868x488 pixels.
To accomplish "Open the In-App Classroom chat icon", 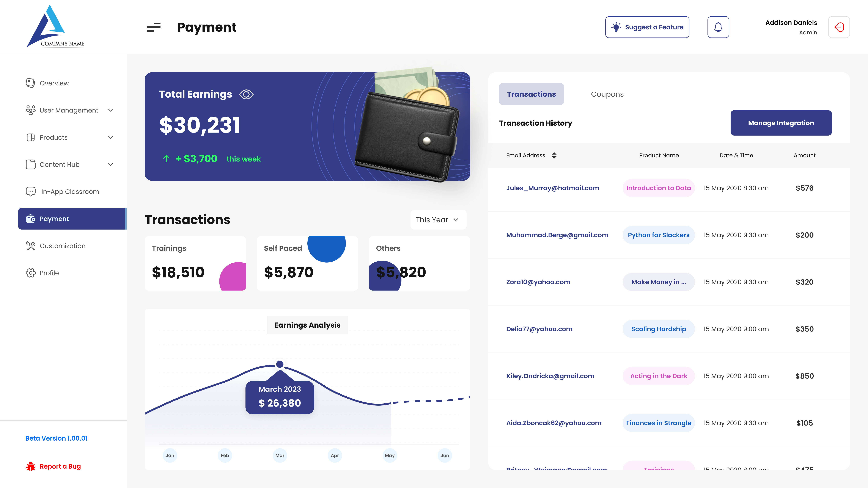I will 30,191.
